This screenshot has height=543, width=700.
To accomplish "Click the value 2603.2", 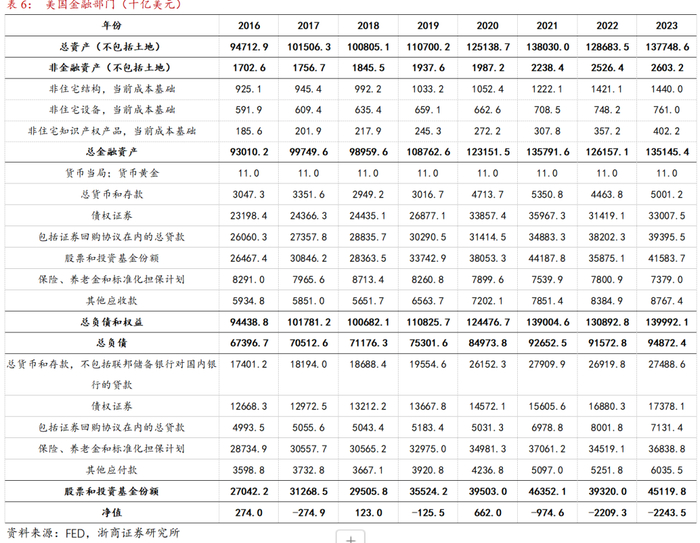I will point(667,68).
